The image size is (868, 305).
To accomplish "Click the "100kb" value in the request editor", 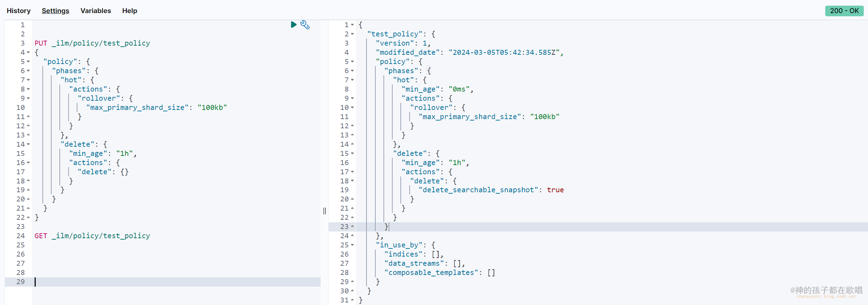I will coord(212,107).
